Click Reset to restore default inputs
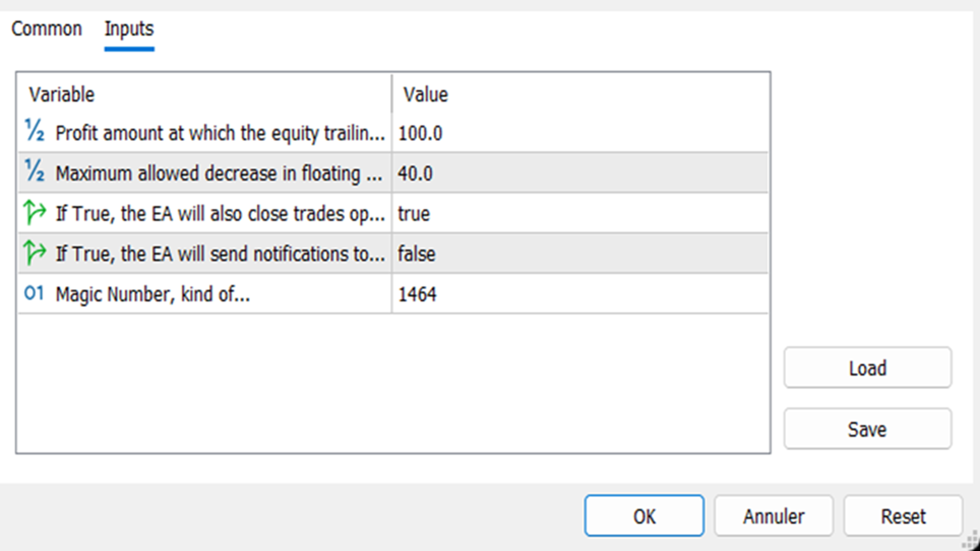The width and height of the screenshot is (980, 551). tap(903, 516)
